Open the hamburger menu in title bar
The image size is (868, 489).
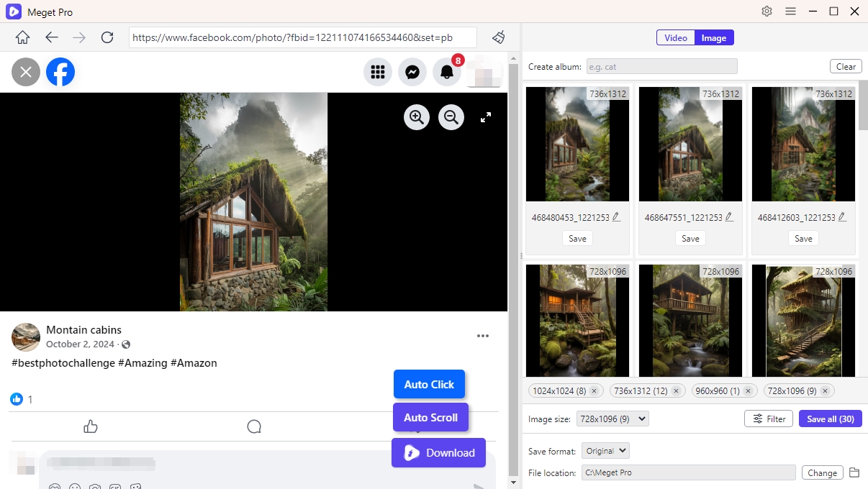(x=790, y=12)
